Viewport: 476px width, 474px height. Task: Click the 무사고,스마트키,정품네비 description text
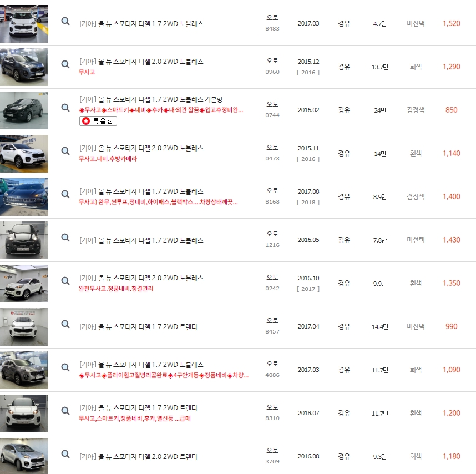134,418
